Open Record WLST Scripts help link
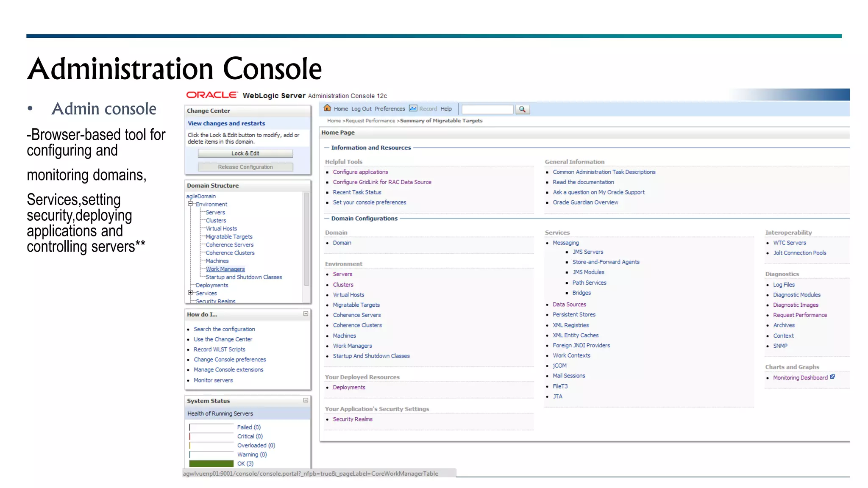Image resolution: width=868 pixels, height=488 pixels. pos(219,349)
